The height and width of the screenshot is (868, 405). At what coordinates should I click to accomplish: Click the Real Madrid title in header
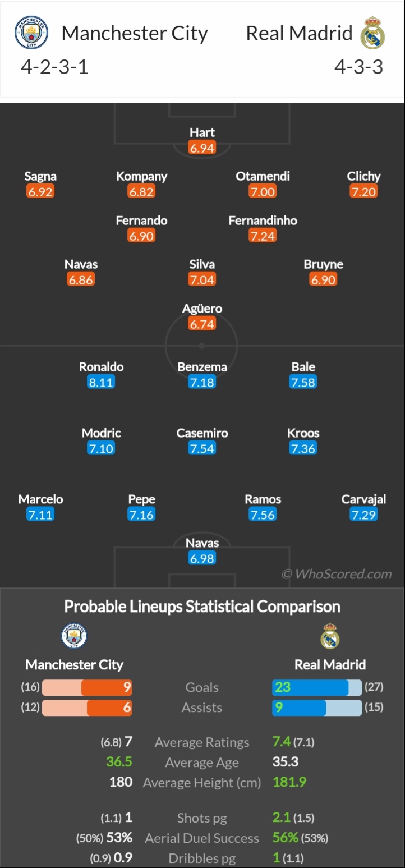tap(300, 33)
